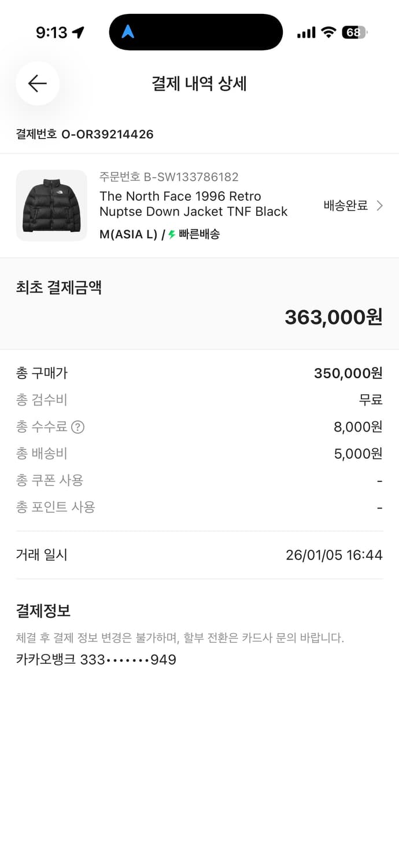The width and height of the screenshot is (399, 868).
Task: Tap the blue arrow inside the Dynamic Island
Action: pos(128,32)
